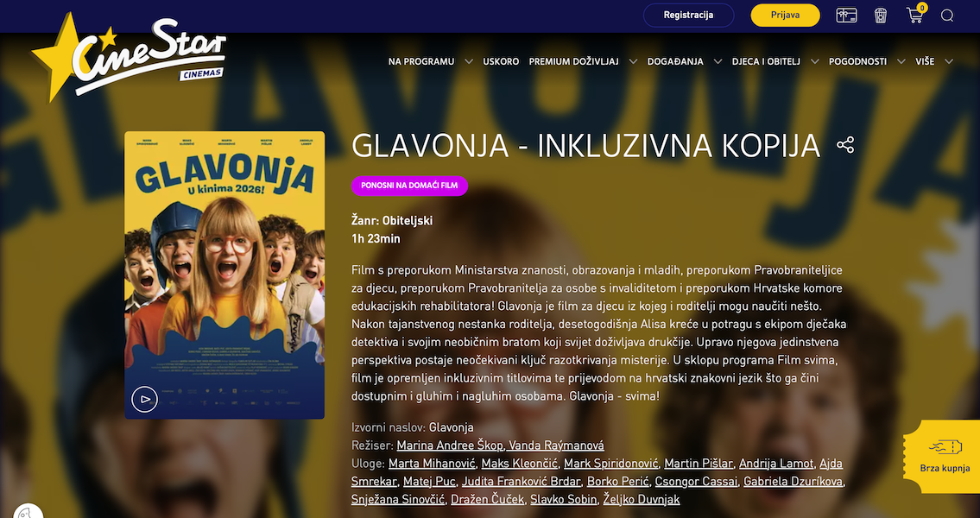
Task: Share the Glavonja movie page
Action: (845, 145)
